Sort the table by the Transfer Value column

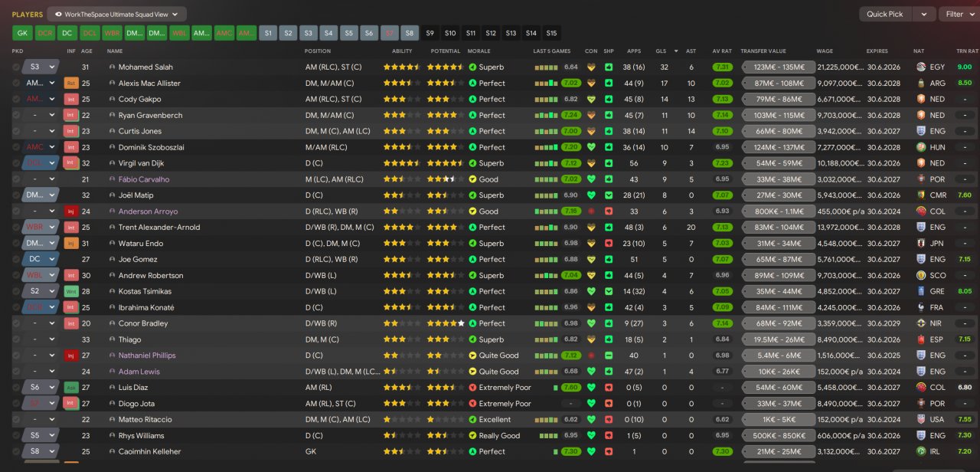[763, 51]
